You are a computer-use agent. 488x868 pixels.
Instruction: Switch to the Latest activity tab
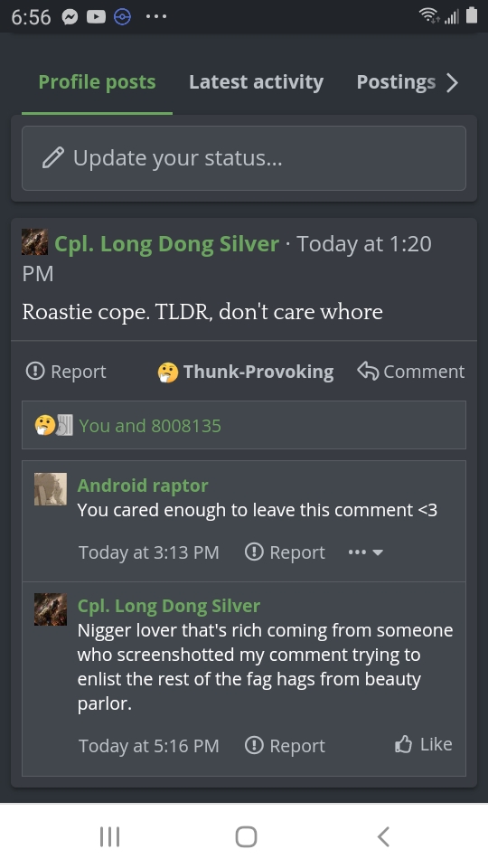(256, 82)
